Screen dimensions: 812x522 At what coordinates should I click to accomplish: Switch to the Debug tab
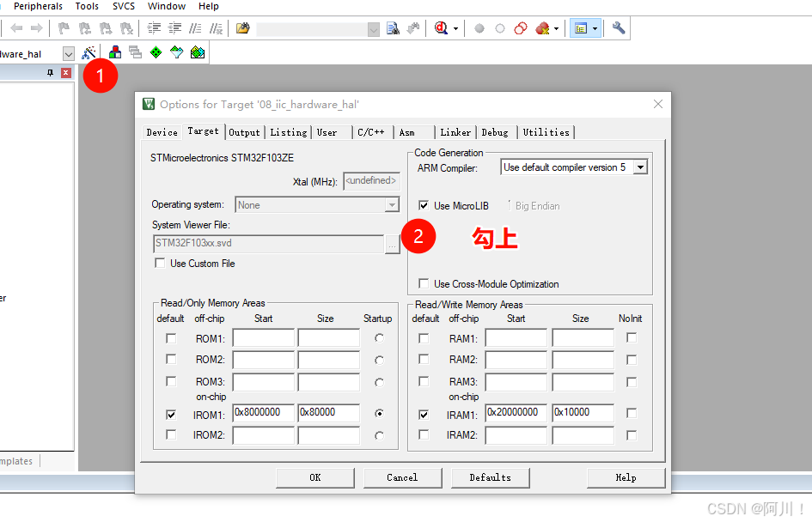click(495, 132)
